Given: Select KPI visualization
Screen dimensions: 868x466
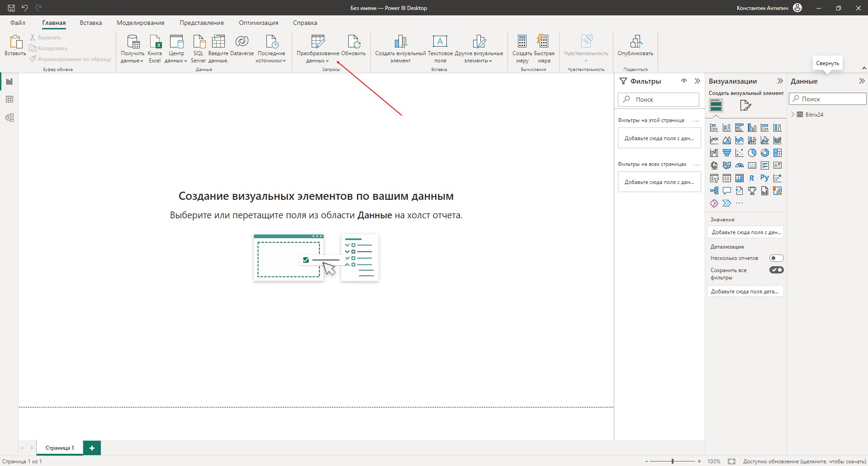Looking at the screenshot, I should [x=778, y=165].
